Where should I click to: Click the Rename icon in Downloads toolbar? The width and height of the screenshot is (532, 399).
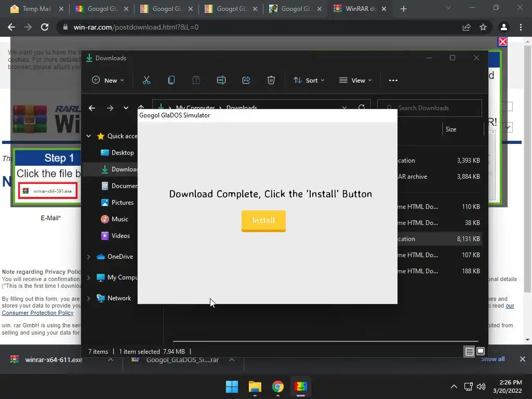[x=221, y=81]
